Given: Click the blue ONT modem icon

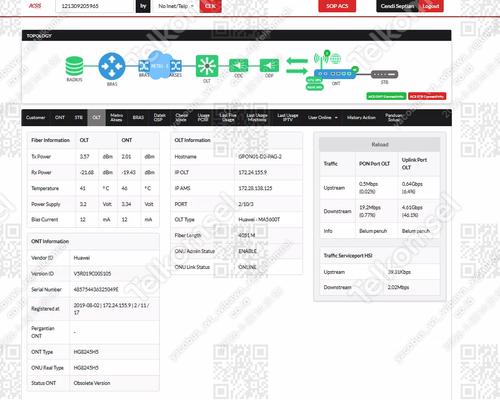Looking at the screenshot, I should 335,74.
